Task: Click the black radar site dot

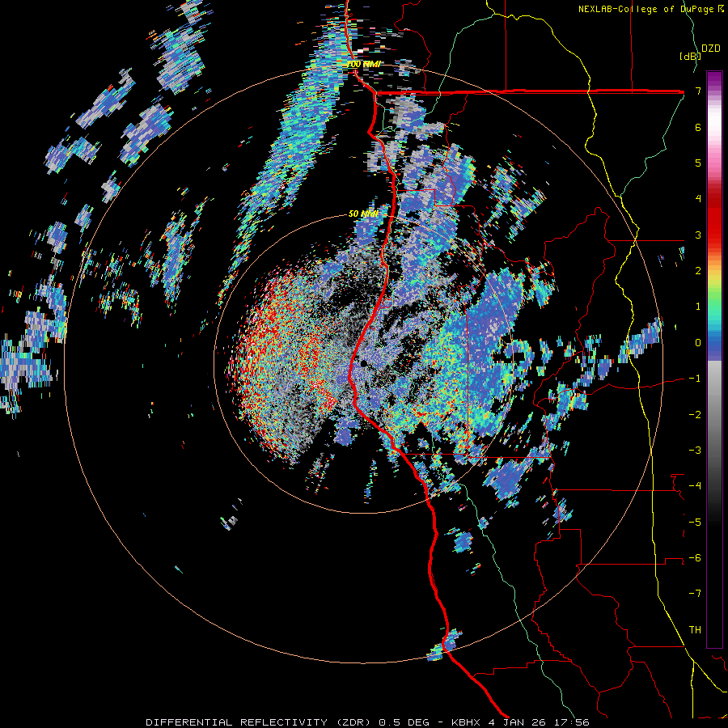Action: coord(363,363)
